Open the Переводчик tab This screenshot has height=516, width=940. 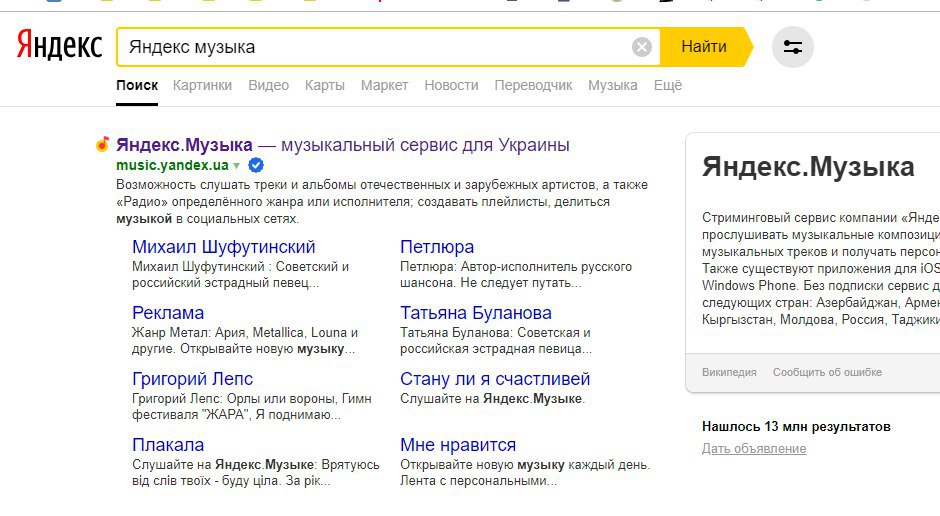pos(533,85)
